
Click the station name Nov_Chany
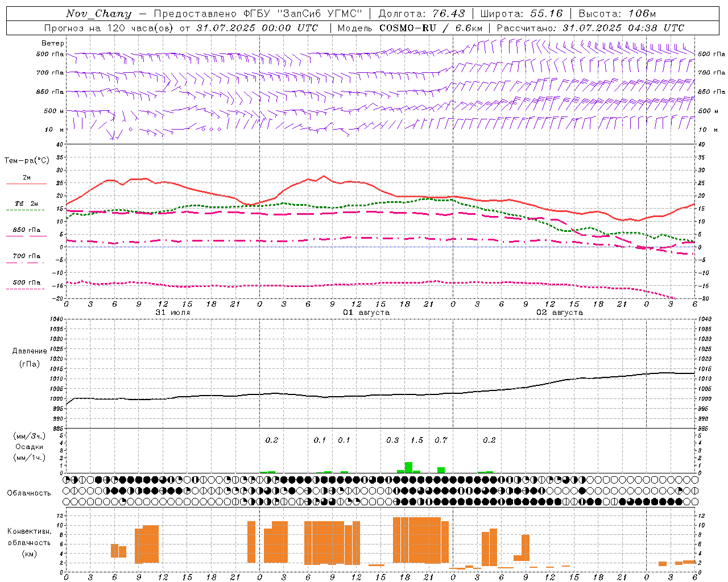pos(98,14)
